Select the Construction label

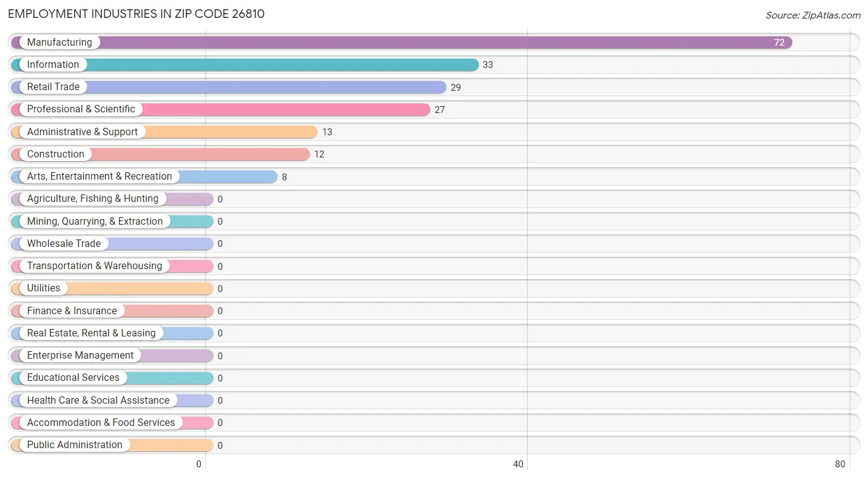[x=56, y=154]
